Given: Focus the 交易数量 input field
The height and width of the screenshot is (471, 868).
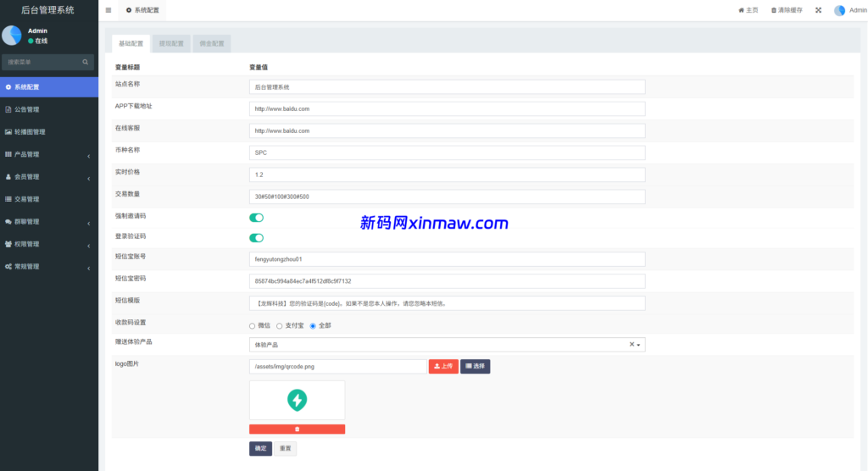Looking at the screenshot, I should [447, 197].
